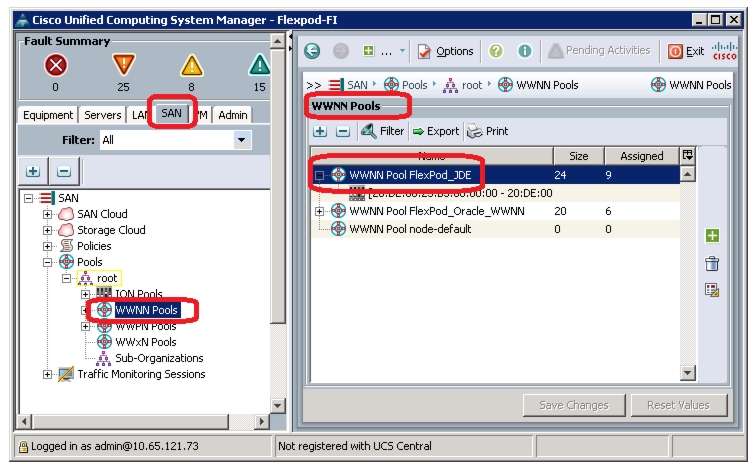
Task: Click Pending Activities
Action: click(x=599, y=50)
